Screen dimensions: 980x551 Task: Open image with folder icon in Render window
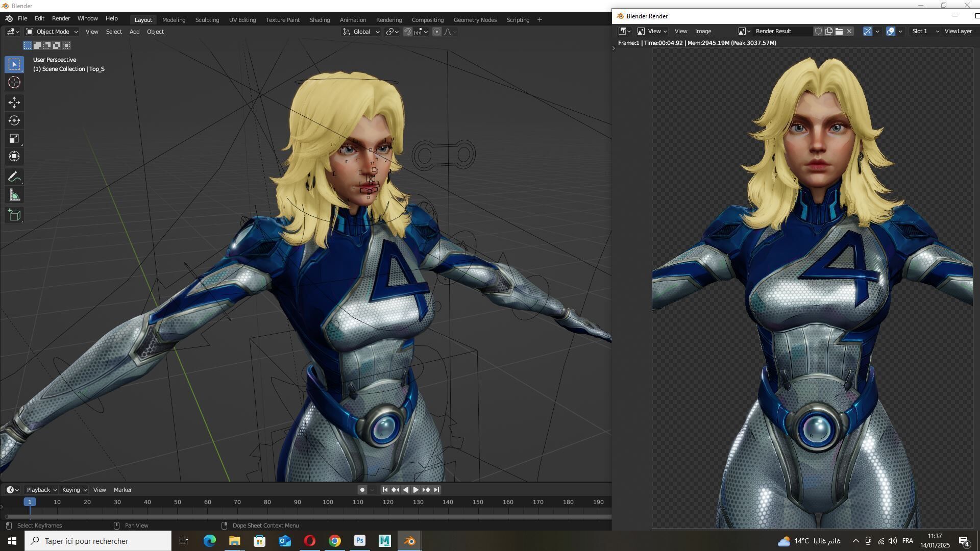click(x=839, y=32)
